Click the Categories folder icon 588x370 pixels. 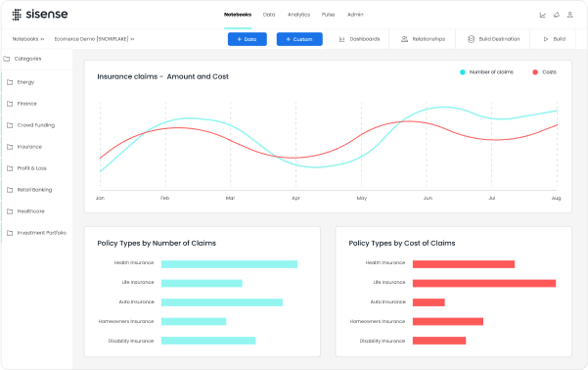click(x=7, y=59)
